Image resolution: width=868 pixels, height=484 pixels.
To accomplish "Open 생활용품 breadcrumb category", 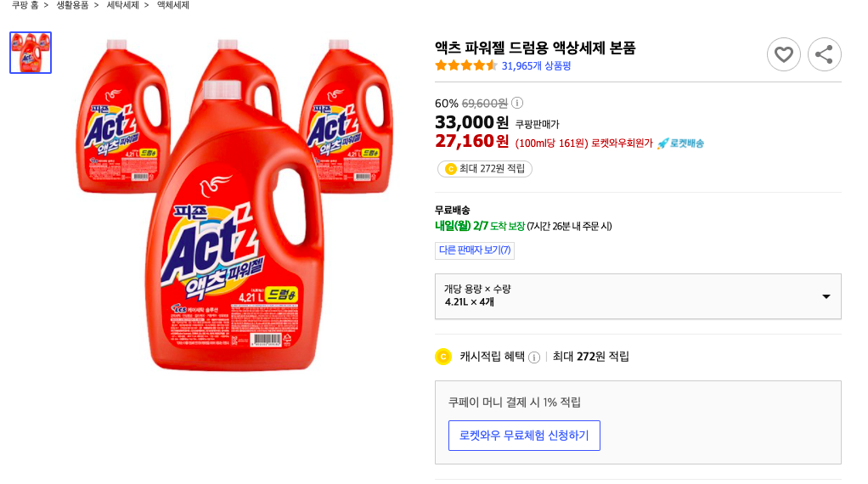I will pyautogui.click(x=72, y=5).
